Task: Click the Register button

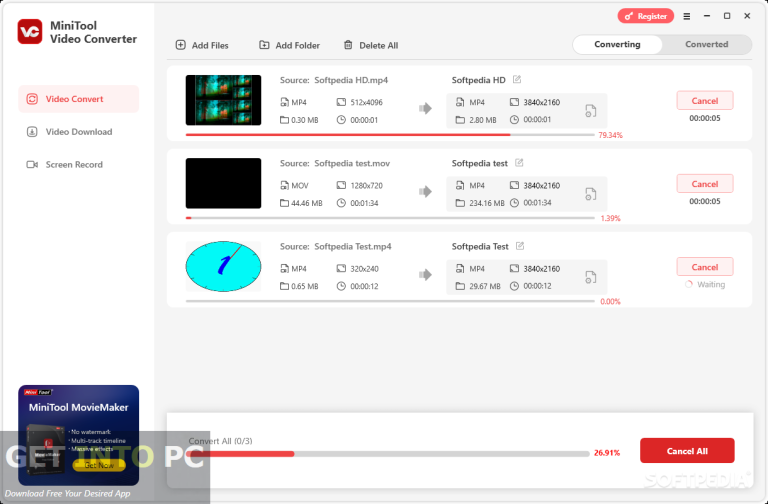Action: [646, 16]
